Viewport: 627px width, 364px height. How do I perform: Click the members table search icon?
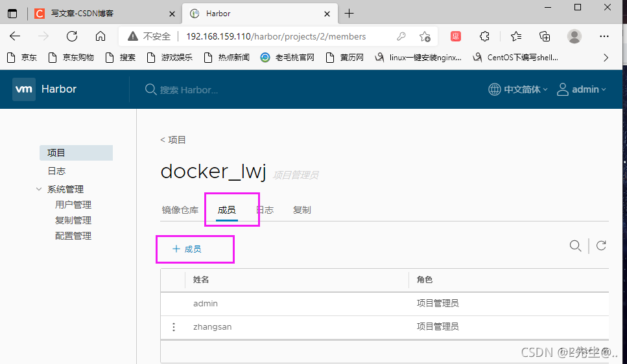(575, 245)
